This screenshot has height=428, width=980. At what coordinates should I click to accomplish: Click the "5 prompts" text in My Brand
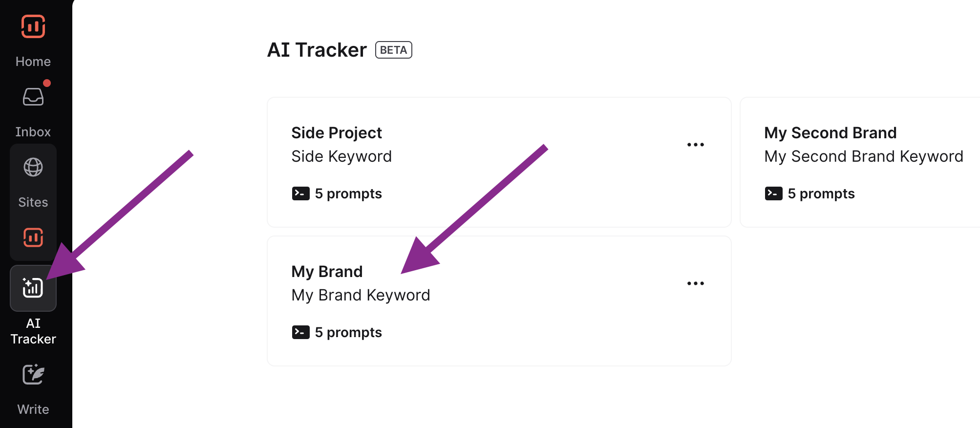[348, 332]
